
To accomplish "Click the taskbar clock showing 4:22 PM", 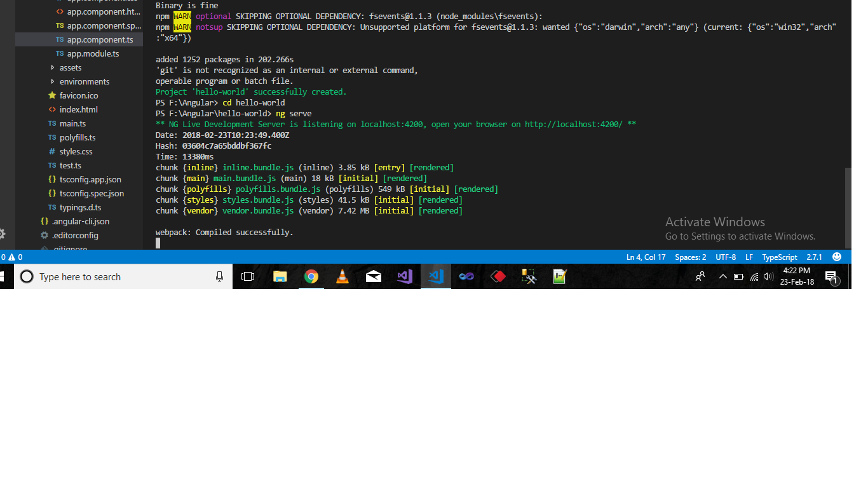I will pos(797,276).
